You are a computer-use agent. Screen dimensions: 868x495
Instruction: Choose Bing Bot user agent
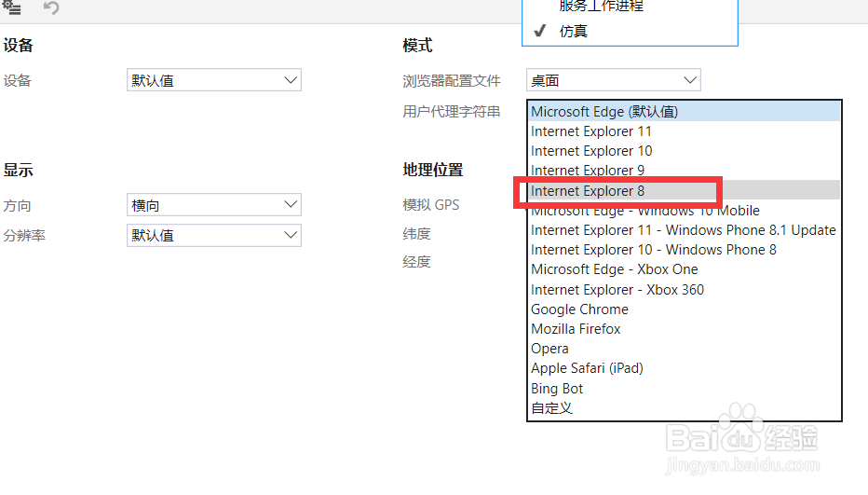tap(557, 389)
